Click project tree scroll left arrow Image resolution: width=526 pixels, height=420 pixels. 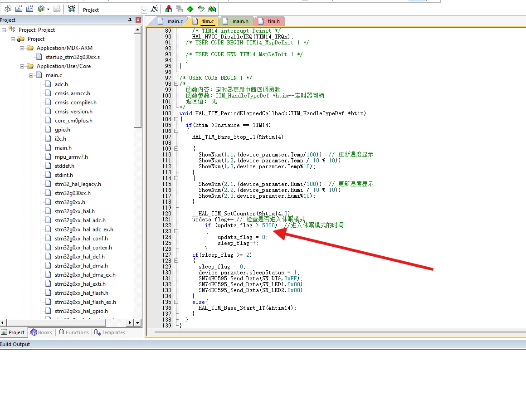[3, 323]
